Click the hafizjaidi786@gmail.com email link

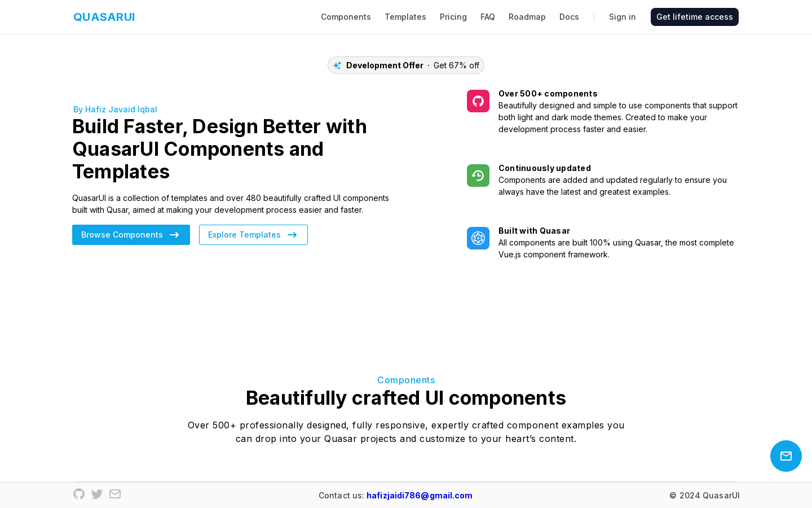click(x=420, y=496)
